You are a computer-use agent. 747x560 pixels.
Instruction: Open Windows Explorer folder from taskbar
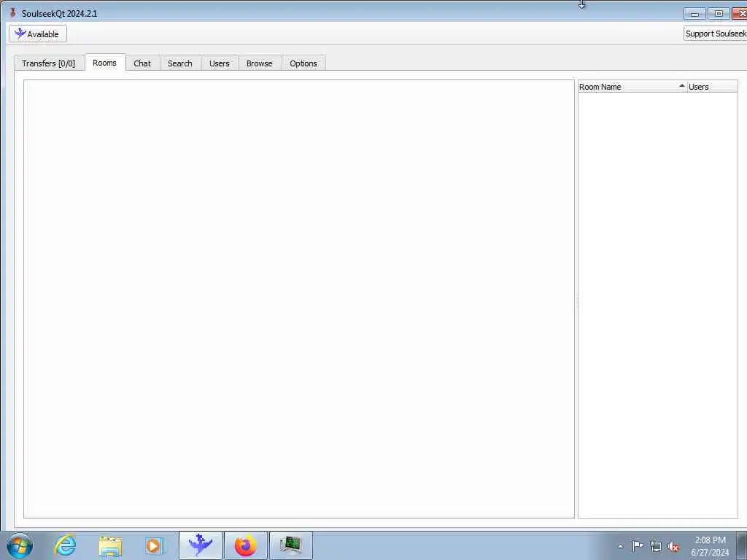coord(111,545)
